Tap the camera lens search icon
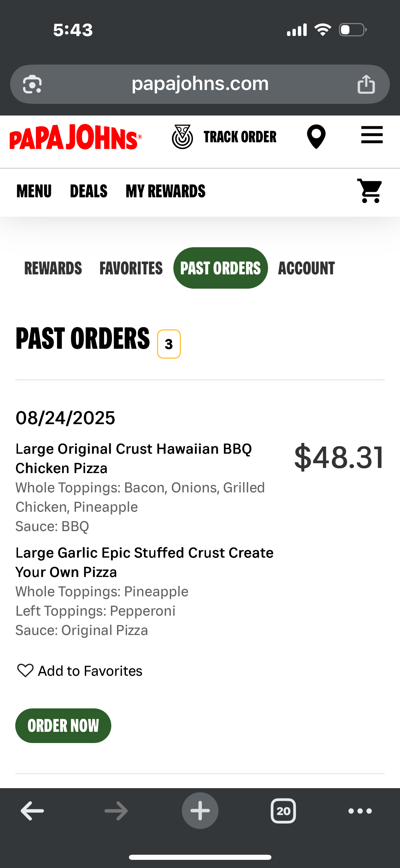 (x=32, y=84)
